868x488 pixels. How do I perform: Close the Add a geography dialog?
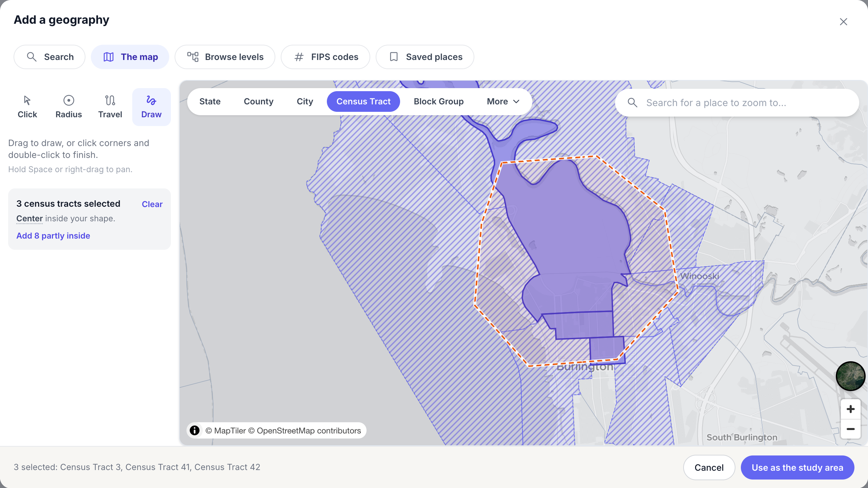843,22
